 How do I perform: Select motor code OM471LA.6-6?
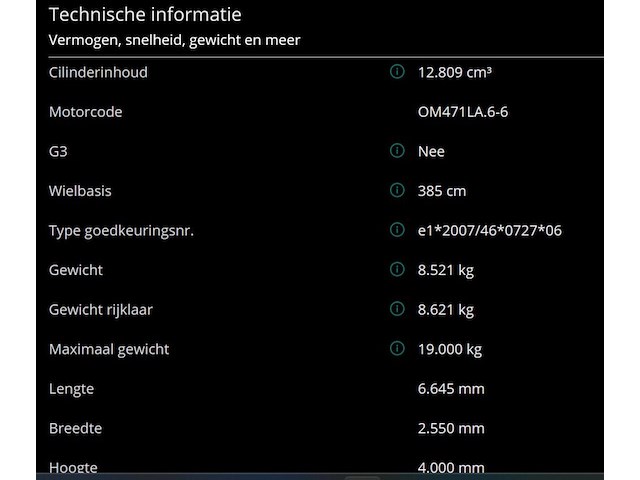[x=463, y=112]
